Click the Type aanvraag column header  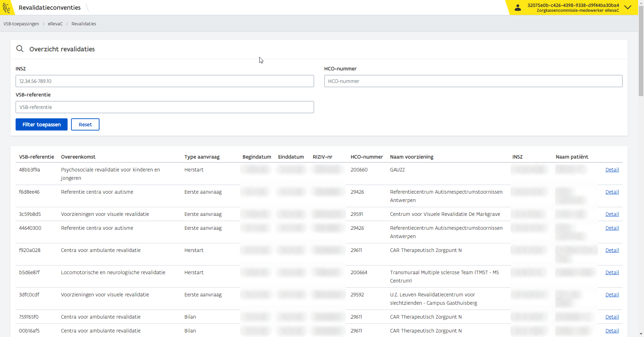click(202, 157)
